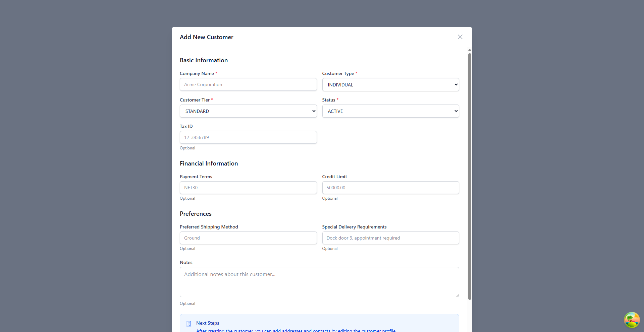Click the Credit Limit field
Image resolution: width=644 pixels, height=332 pixels.
(390, 188)
